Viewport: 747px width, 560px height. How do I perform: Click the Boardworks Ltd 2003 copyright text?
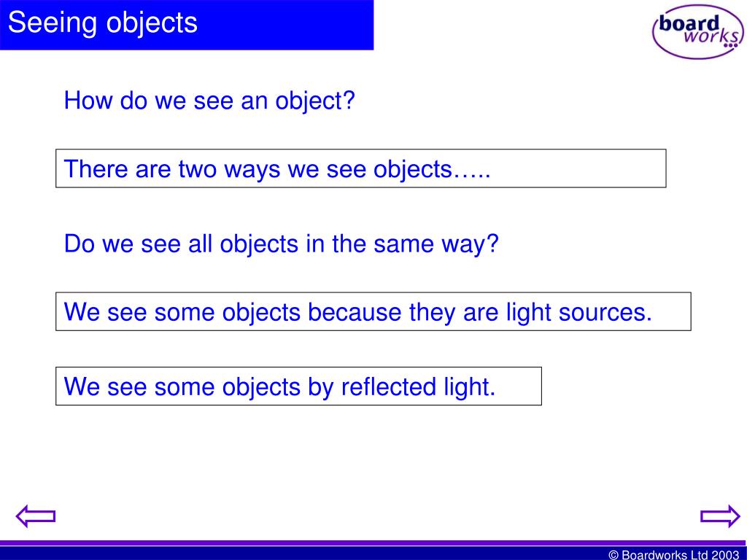[673, 555]
